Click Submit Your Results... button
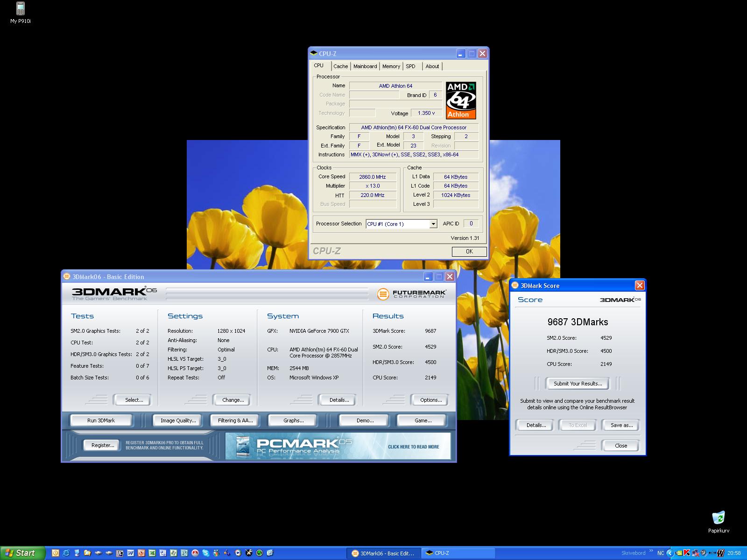Image resolution: width=747 pixels, height=560 pixels. tap(578, 384)
